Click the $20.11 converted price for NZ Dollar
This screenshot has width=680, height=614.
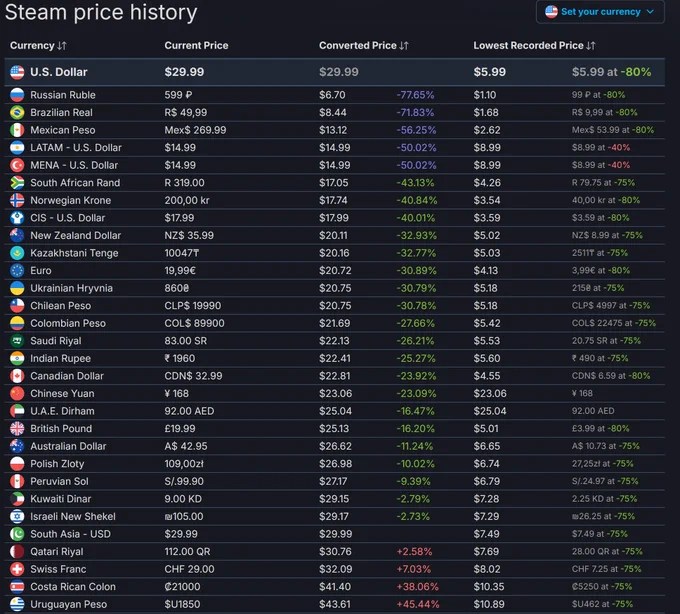[333, 235]
